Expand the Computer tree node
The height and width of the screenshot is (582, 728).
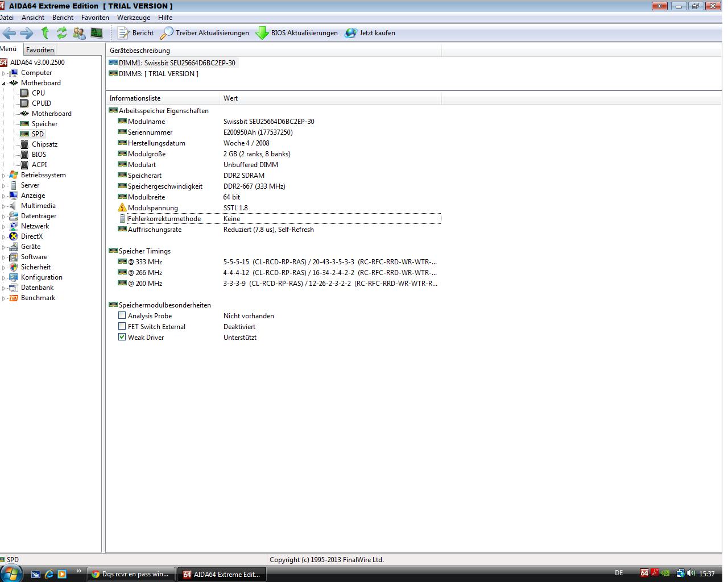pos(3,73)
